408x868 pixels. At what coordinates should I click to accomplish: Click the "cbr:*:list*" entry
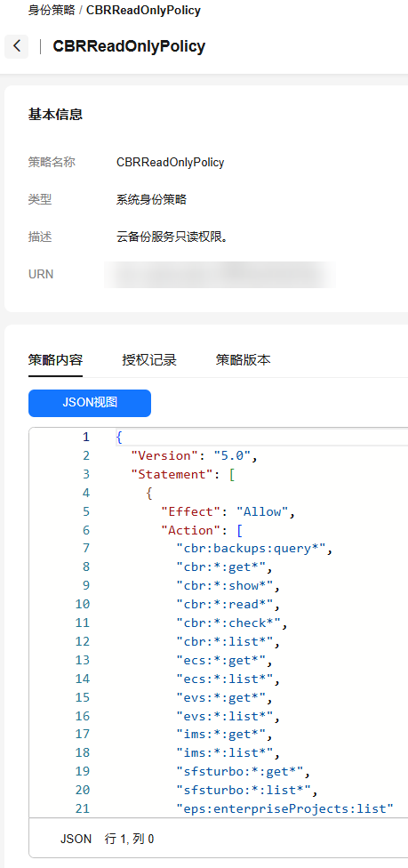[x=228, y=641]
